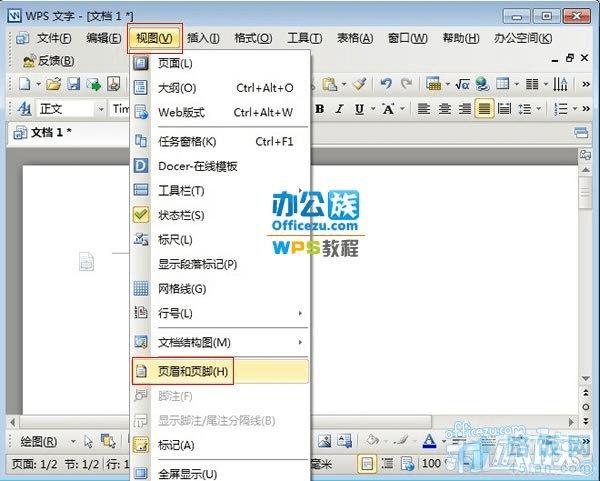Image resolution: width=600 pixels, height=481 pixels.
Task: Choose Outline (大纲) view
Action: coord(220,88)
